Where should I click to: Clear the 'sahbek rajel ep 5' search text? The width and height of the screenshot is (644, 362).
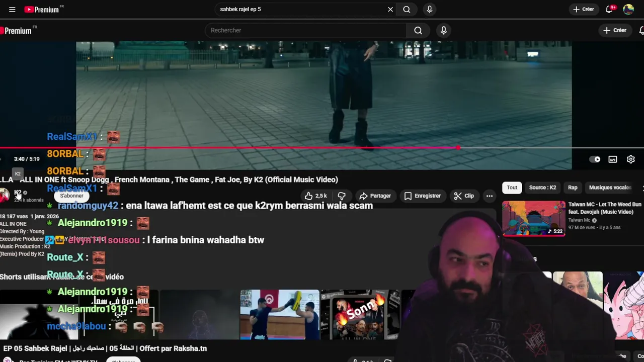pos(390,9)
